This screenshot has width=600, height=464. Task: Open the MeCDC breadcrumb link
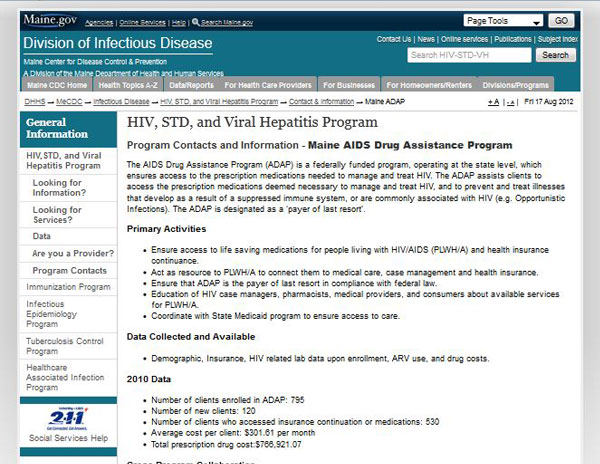tap(69, 102)
